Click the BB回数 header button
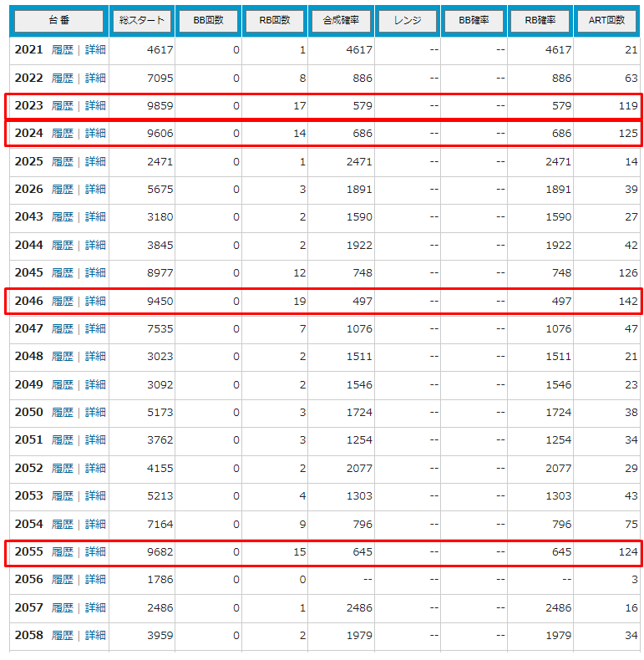 pyautogui.click(x=208, y=20)
